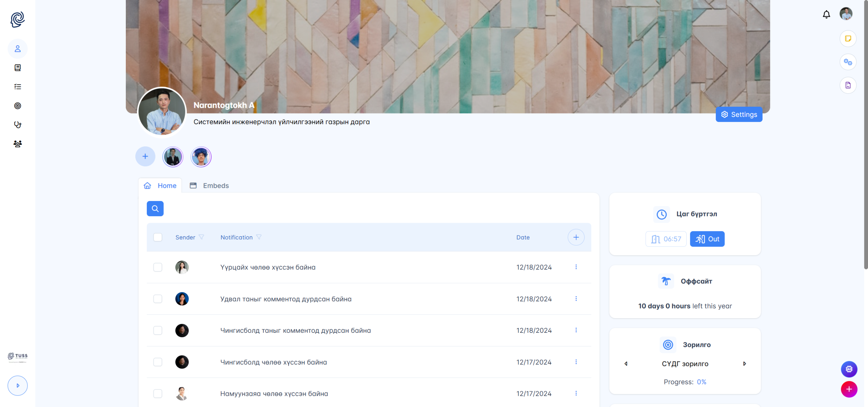The image size is (868, 407).
Task: Select checkbox for Чингисболд чөлөө хүссэн байна
Action: [x=158, y=362]
